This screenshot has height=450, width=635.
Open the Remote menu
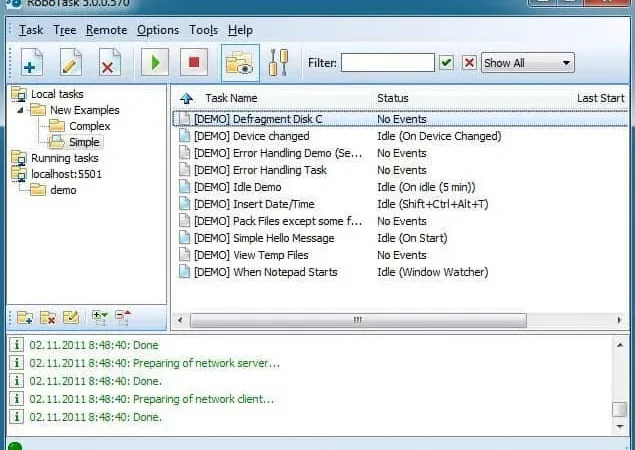107,30
